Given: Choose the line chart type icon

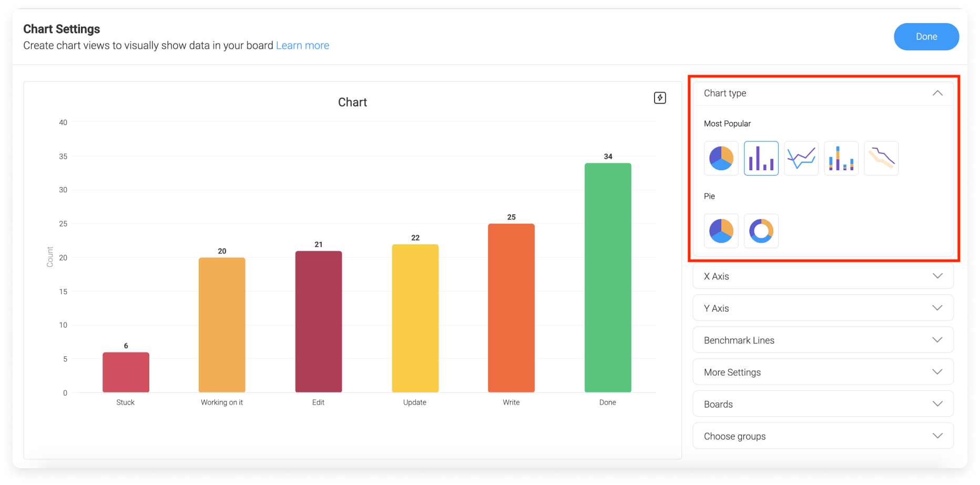Looking at the screenshot, I should tap(801, 158).
